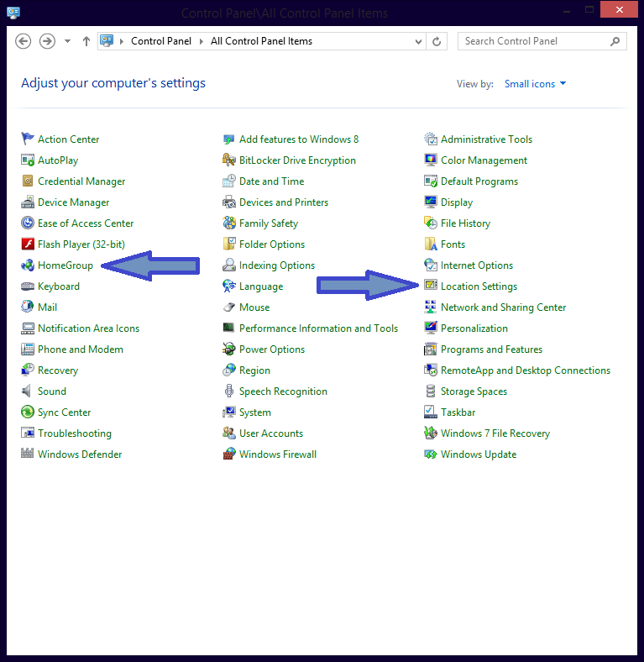The height and width of the screenshot is (662, 644).
Task: Click the Windows Update icon
Action: click(431, 454)
